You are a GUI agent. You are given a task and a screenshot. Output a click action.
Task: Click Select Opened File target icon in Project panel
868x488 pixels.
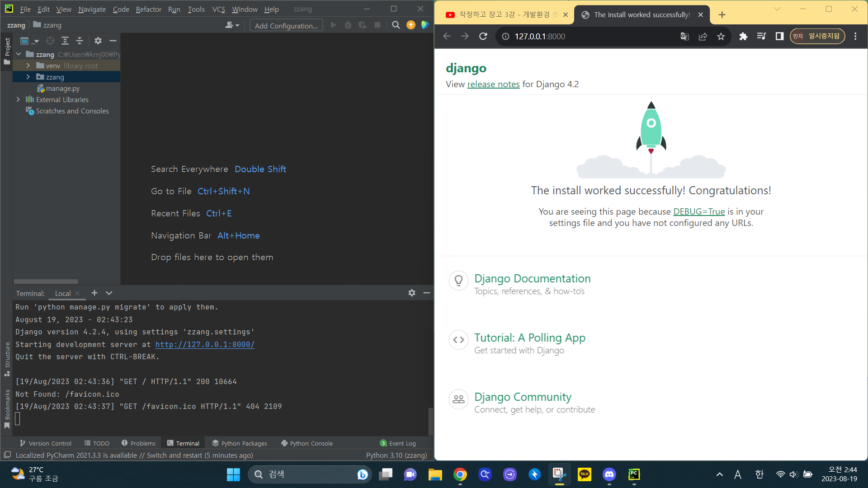coord(50,41)
